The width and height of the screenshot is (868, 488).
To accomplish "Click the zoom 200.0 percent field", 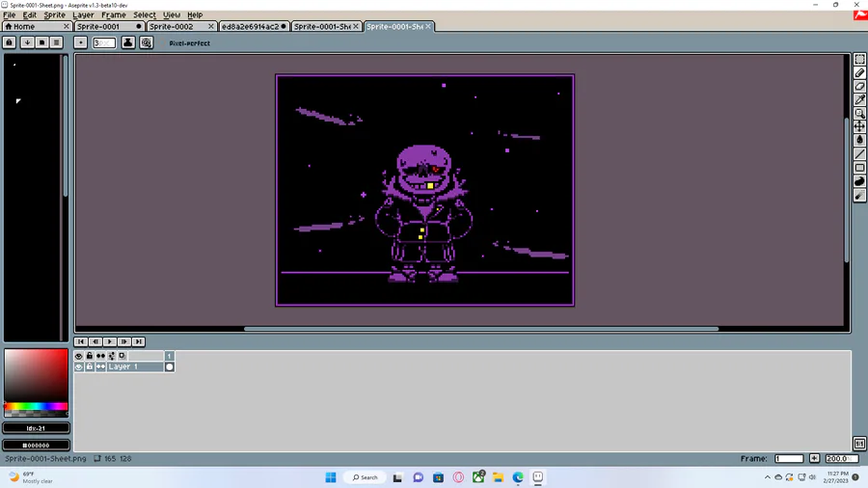I will (x=841, y=458).
